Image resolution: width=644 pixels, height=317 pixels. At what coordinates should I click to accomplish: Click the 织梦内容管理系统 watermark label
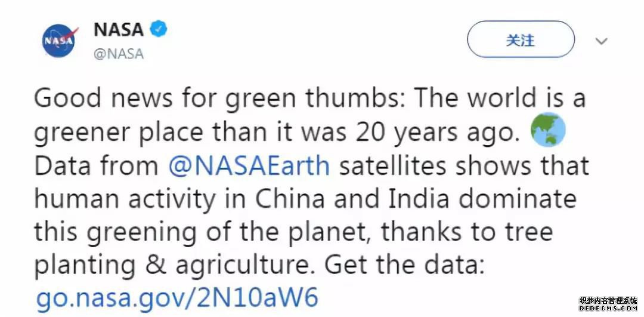[x=608, y=300]
